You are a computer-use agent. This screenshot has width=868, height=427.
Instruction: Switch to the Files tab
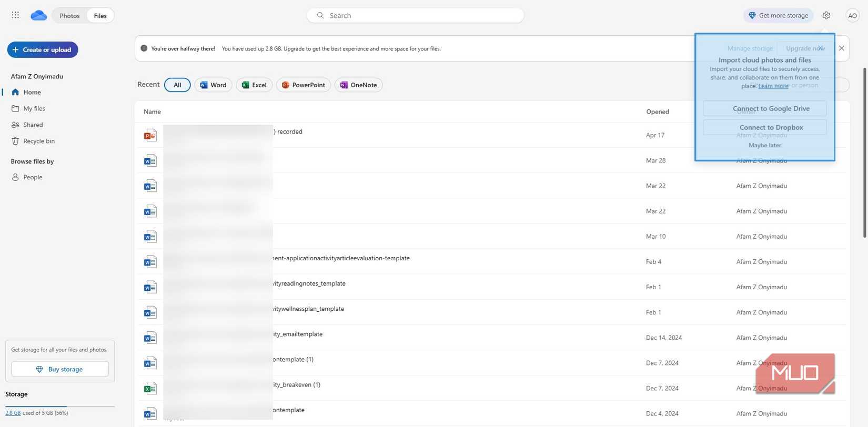click(100, 16)
